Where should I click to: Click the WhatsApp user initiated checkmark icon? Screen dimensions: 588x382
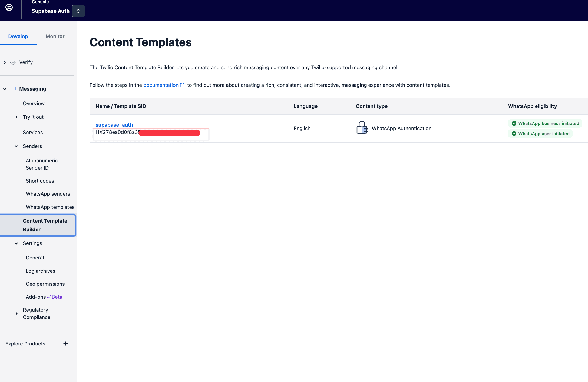click(514, 134)
